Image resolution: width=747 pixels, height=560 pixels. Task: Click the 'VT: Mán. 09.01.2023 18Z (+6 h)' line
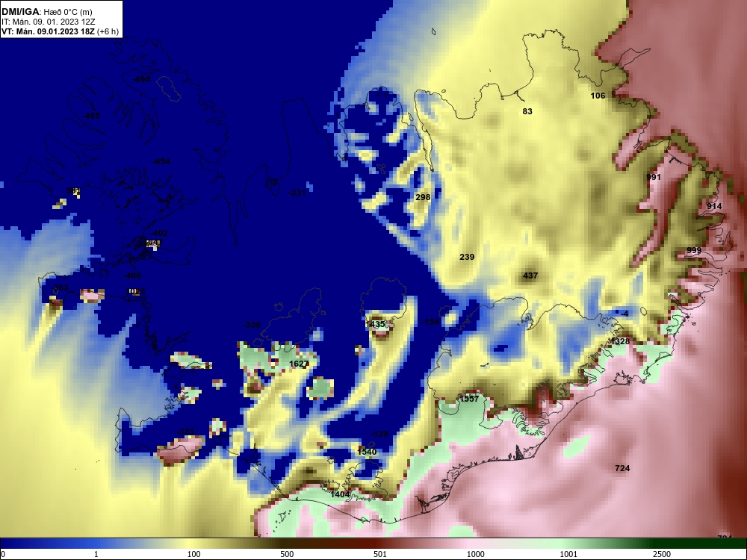pos(60,32)
